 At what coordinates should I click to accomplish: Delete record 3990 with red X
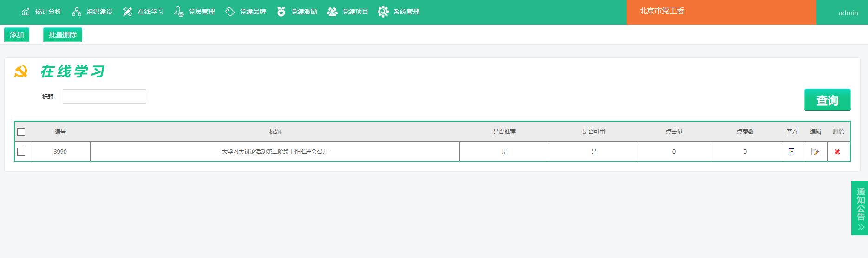837,152
